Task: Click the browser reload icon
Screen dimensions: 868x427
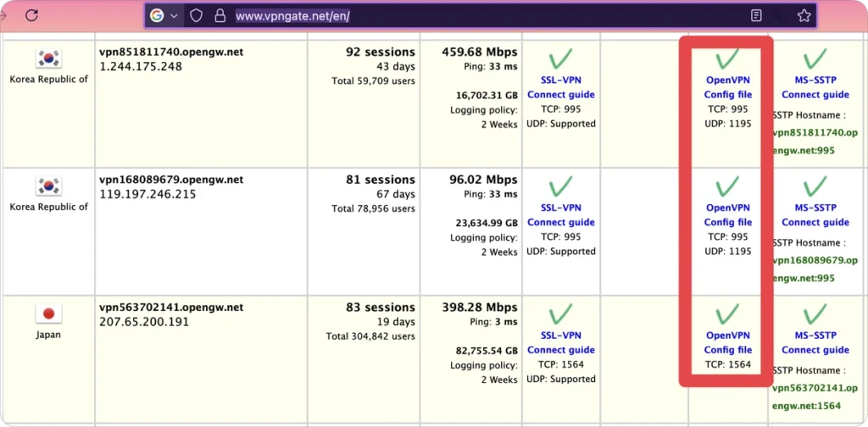Action: pos(31,15)
